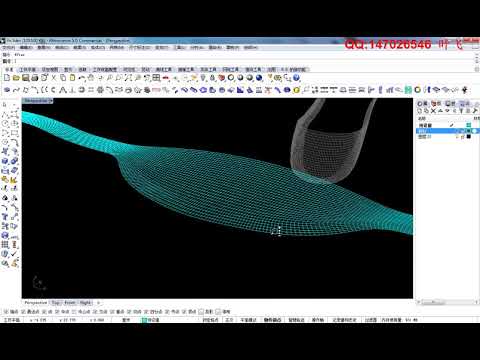Image resolution: width=480 pixels, height=360 pixels.
Task: Open the 文件 (File) menu
Action: tap(9, 47)
